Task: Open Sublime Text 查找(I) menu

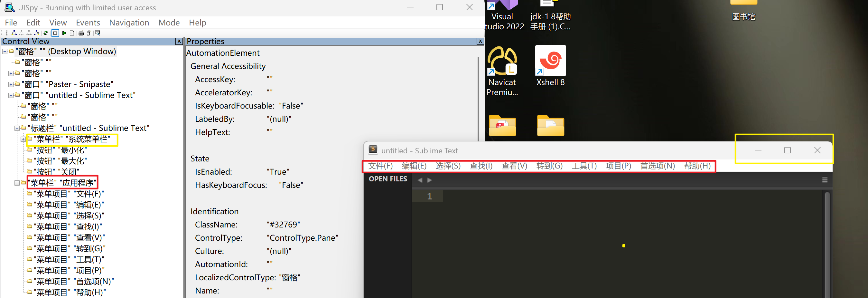Action: tap(481, 166)
